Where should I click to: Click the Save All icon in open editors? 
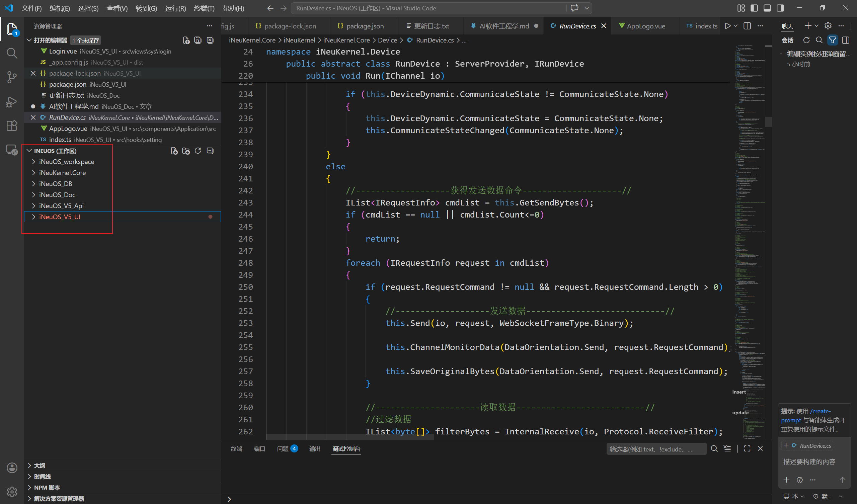[198, 40]
